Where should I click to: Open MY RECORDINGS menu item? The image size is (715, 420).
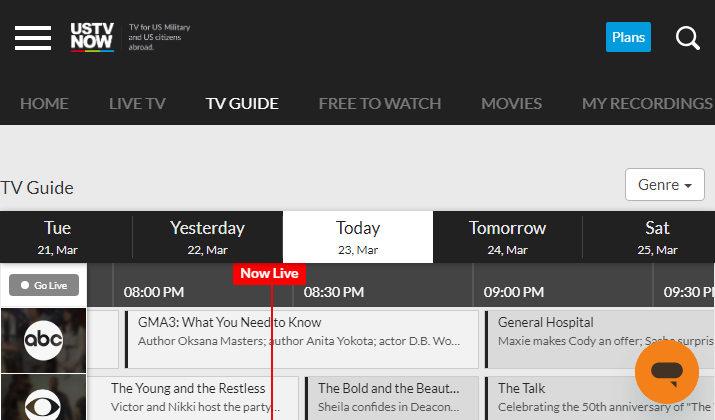(648, 104)
